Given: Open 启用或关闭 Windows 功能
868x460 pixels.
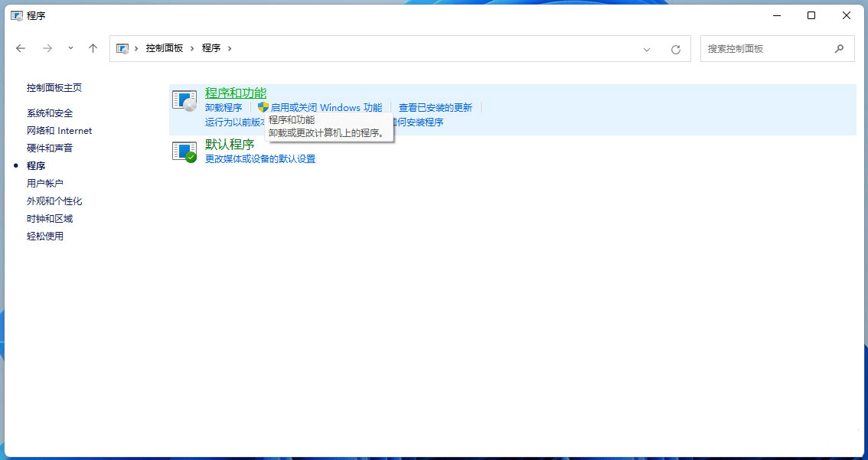Looking at the screenshot, I should [x=326, y=107].
